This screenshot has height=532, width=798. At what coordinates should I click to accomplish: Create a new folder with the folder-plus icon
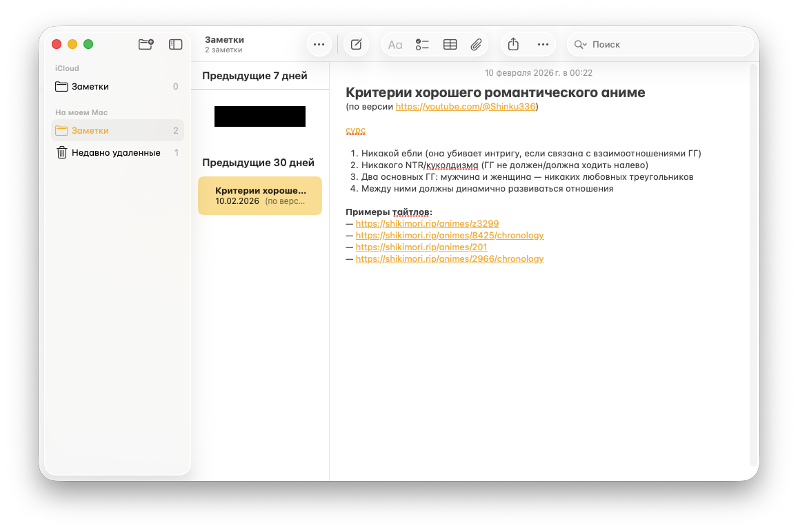click(x=146, y=44)
